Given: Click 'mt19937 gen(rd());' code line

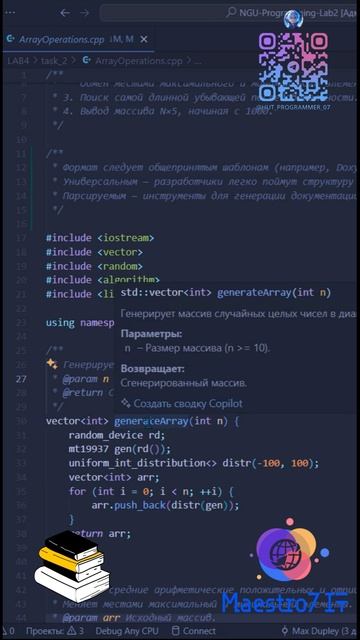Looking at the screenshot, I should pyautogui.click(x=120, y=449).
